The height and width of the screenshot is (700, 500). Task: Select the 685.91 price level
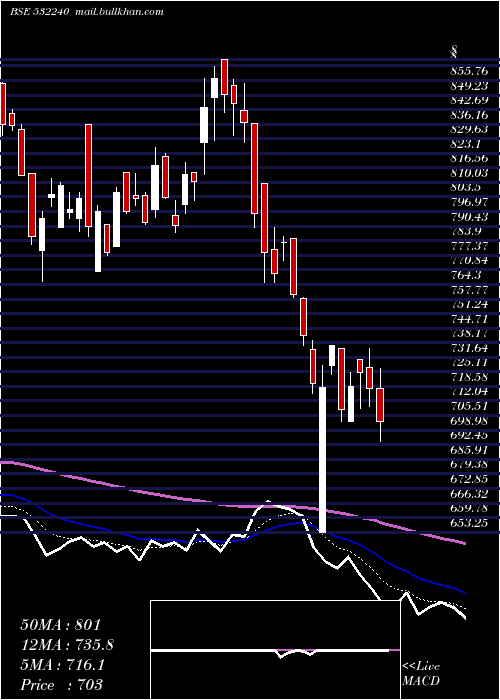469,450
